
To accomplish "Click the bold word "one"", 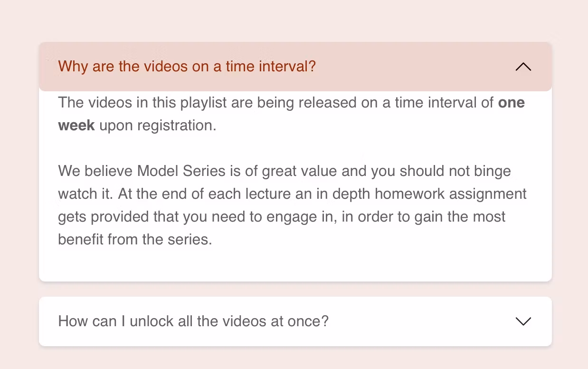I will pos(511,103).
